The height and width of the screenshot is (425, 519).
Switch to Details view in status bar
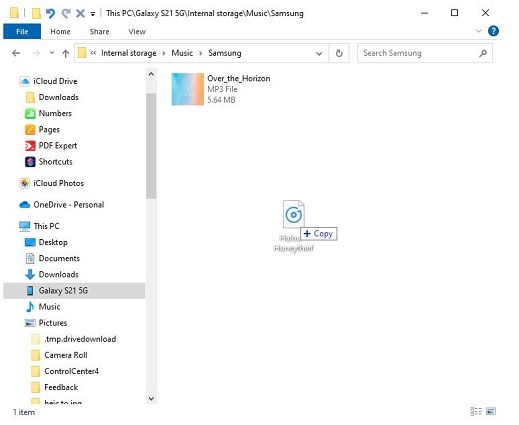[x=476, y=411]
